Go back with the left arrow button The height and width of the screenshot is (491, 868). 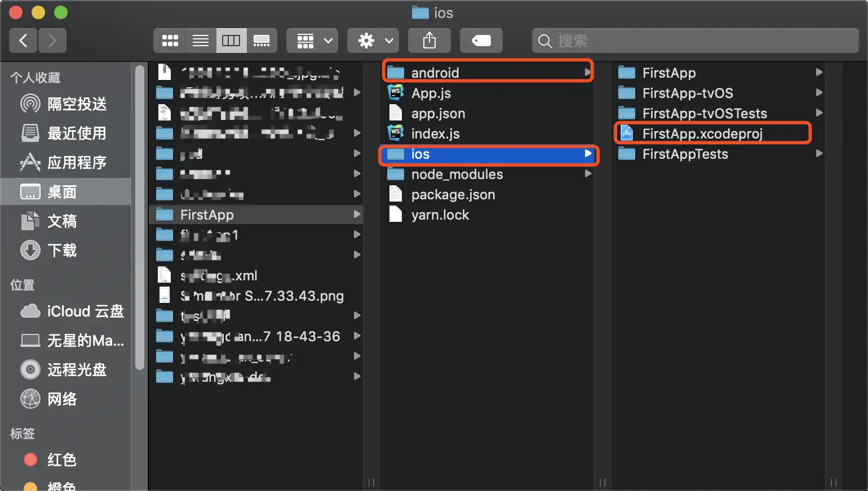point(23,41)
